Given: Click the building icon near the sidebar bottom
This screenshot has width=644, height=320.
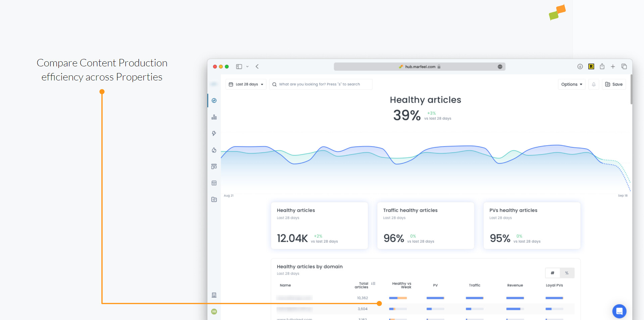Looking at the screenshot, I should pyautogui.click(x=214, y=295).
